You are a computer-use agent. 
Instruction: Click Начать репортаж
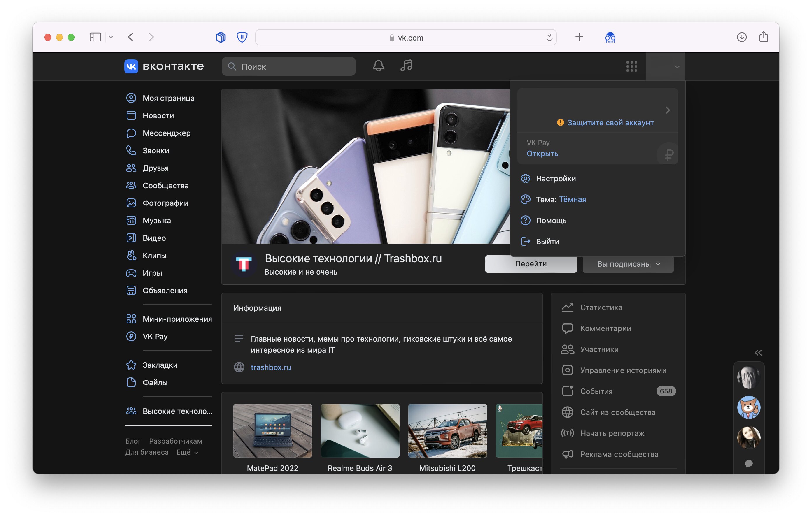pyautogui.click(x=618, y=433)
